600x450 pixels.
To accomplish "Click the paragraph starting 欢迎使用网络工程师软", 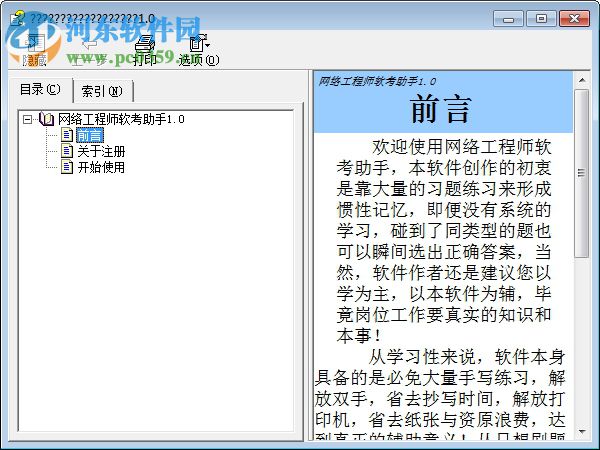I will click(444, 241).
